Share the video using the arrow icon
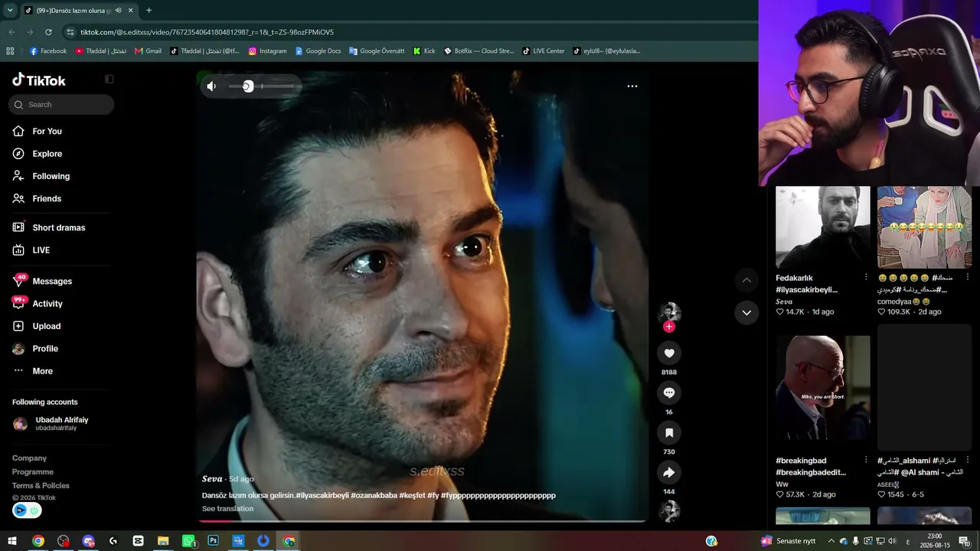 (669, 472)
